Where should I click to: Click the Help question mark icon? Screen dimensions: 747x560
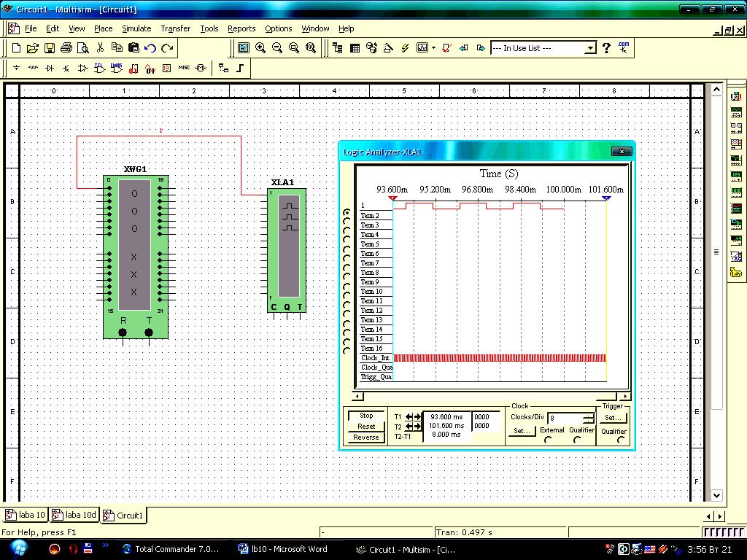pos(606,48)
